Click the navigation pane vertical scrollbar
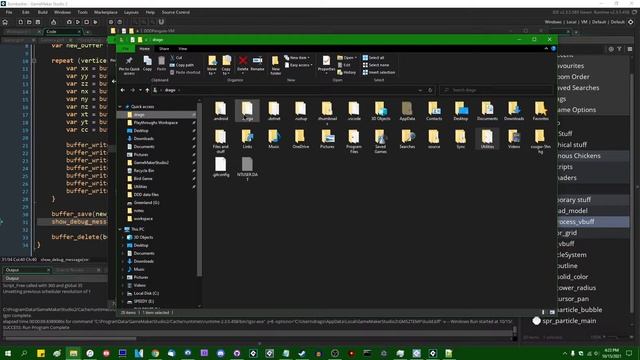This screenshot has width=640, height=360. pyautogui.click(x=200, y=190)
